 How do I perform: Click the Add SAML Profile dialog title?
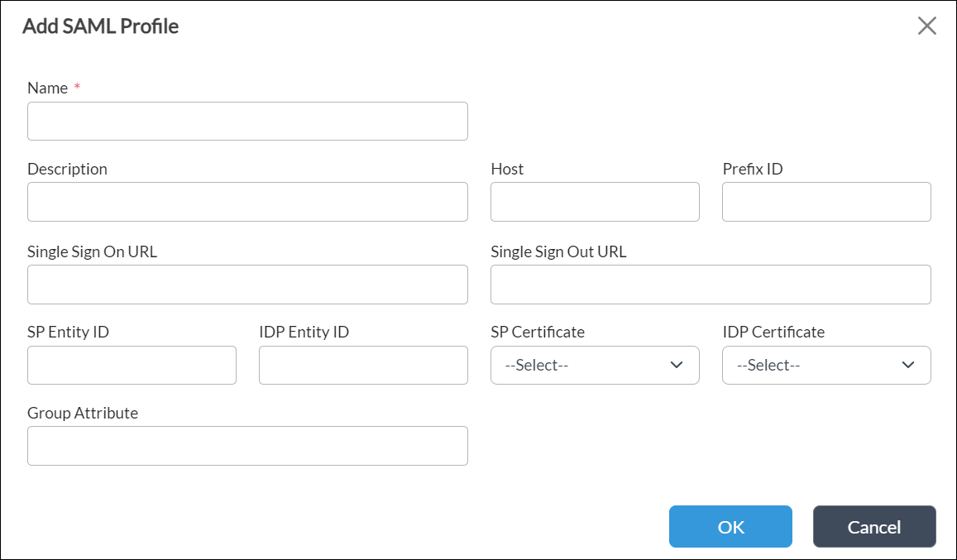(x=101, y=26)
